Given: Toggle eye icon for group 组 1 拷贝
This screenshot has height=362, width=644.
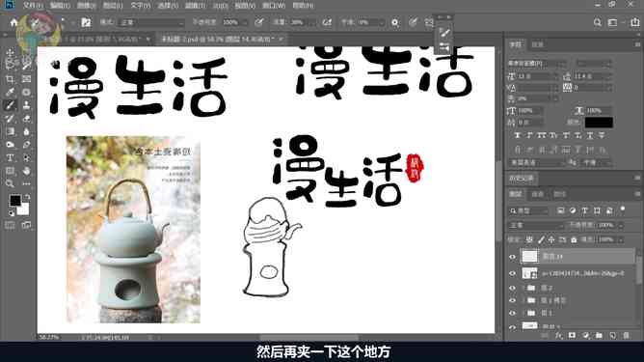Looking at the screenshot, I should click(x=512, y=300).
